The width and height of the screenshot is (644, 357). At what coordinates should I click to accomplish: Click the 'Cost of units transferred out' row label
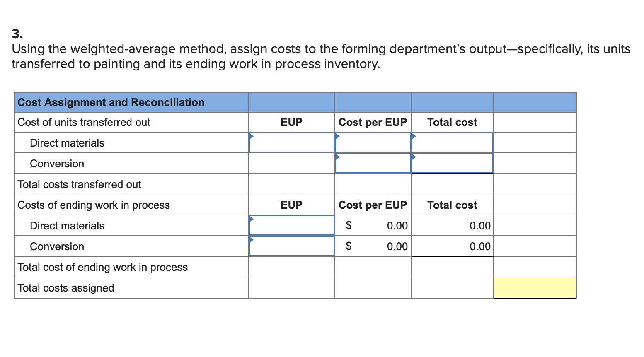pyautogui.click(x=84, y=122)
